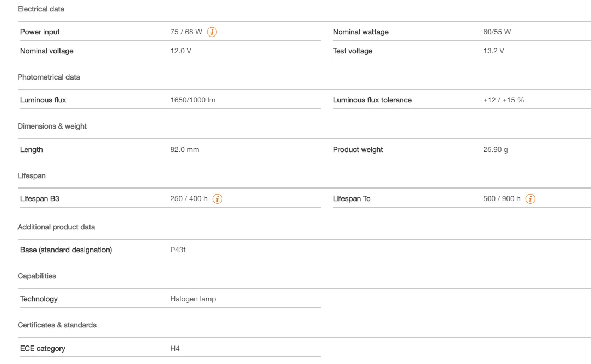This screenshot has width=591, height=364.
Task: Click the Nominal voltage label
Action: coord(46,51)
